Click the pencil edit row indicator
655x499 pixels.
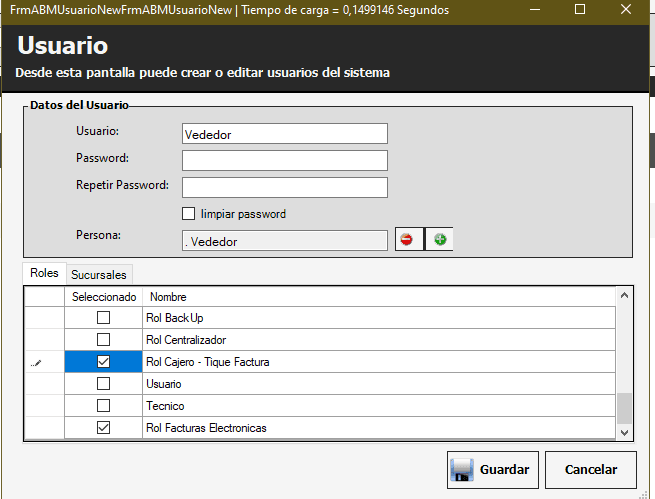point(36,362)
